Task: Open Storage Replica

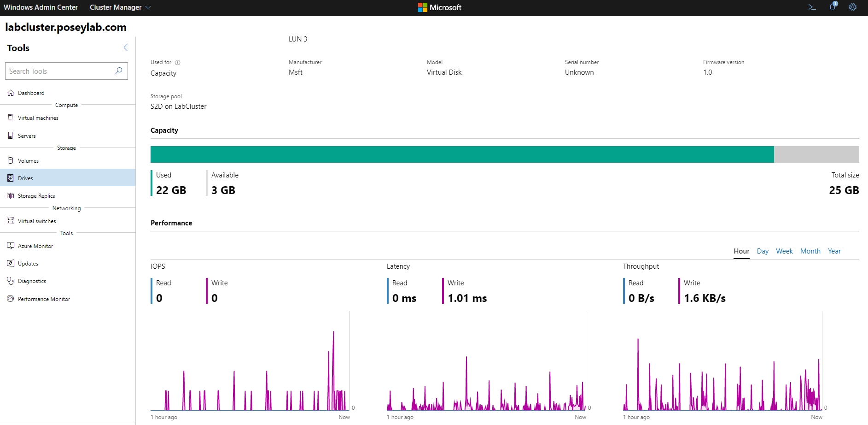Action: (x=36, y=195)
